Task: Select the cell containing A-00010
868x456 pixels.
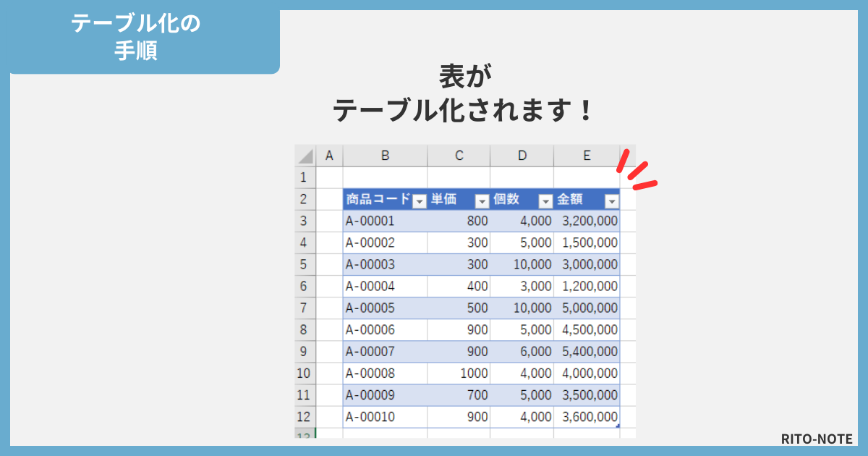Action: (369, 417)
